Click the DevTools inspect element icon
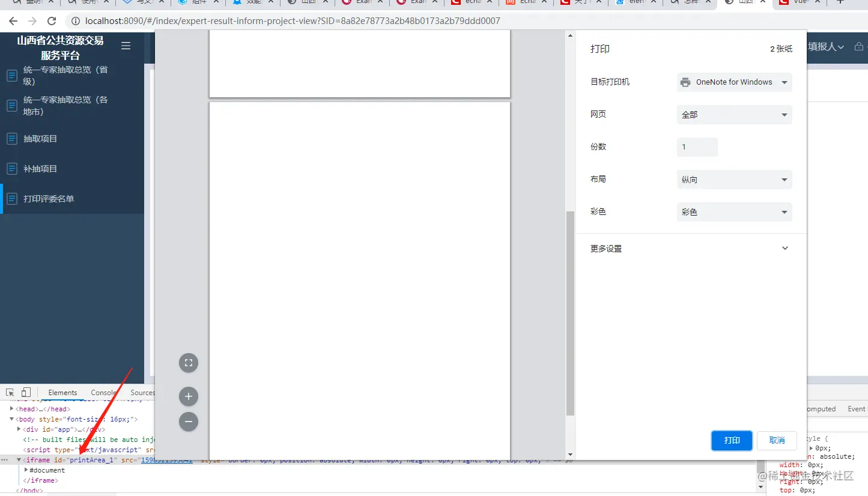Viewport: 868px width, 496px height. coord(10,393)
